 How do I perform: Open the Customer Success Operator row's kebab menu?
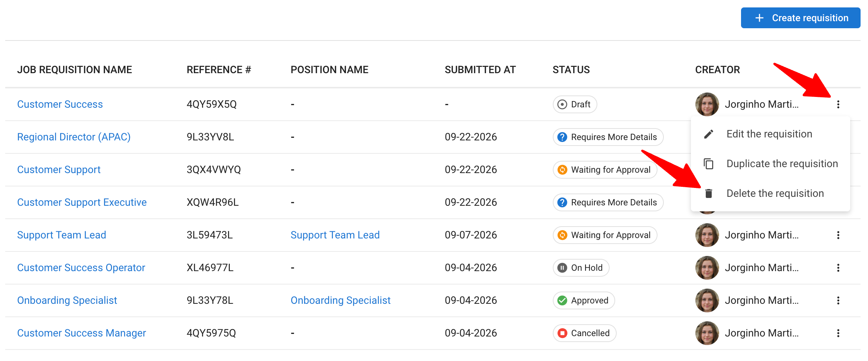click(x=838, y=268)
